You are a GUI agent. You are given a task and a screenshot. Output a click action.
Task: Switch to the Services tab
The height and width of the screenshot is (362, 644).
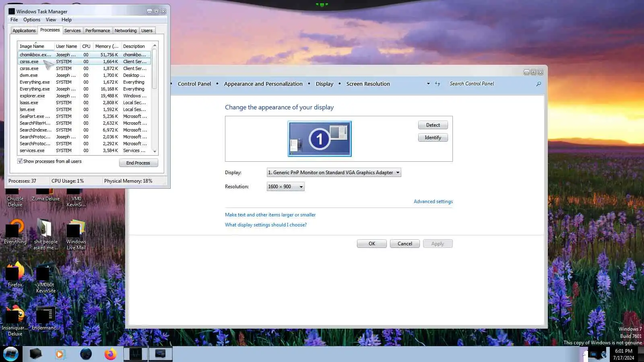(72, 31)
